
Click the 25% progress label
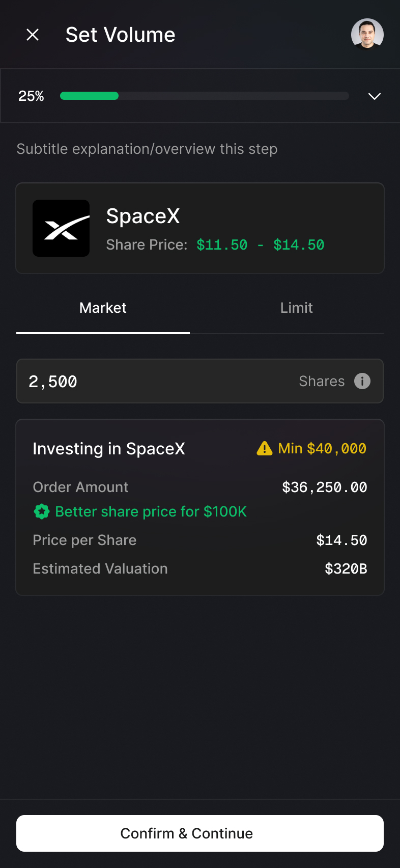[31, 96]
